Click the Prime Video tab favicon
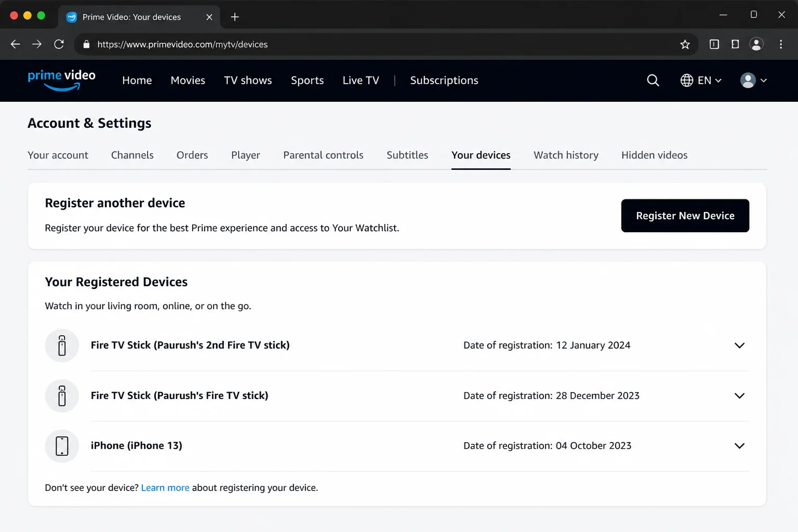This screenshot has height=532, width=798. point(72,17)
